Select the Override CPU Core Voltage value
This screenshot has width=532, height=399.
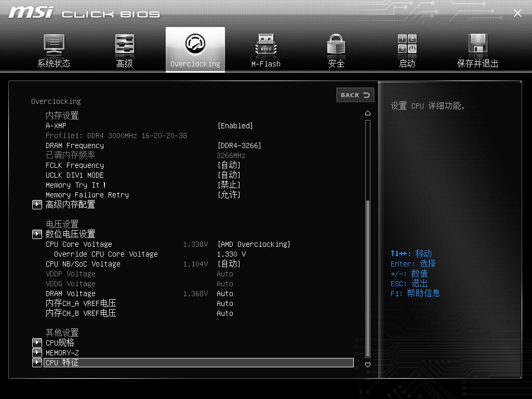pos(229,254)
